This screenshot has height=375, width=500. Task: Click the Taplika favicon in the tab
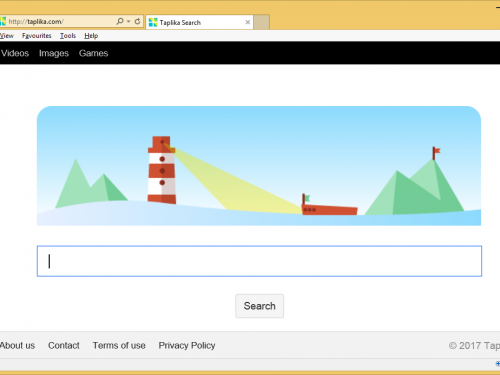[153, 22]
